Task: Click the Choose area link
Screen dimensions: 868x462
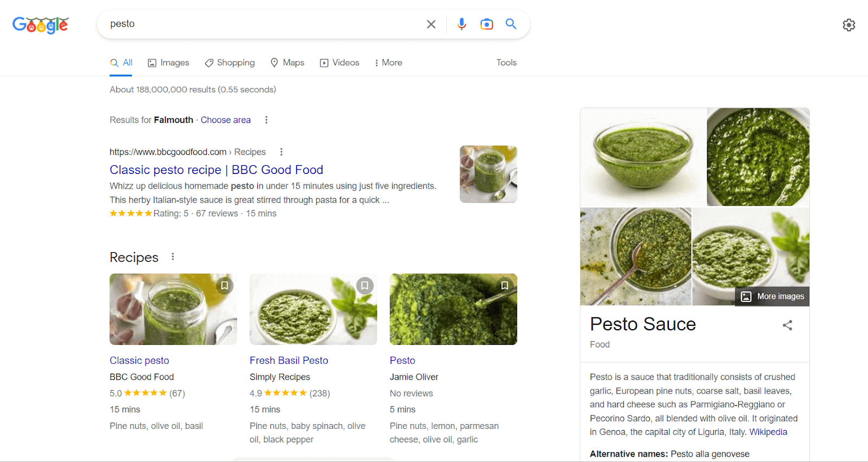Action: (226, 120)
